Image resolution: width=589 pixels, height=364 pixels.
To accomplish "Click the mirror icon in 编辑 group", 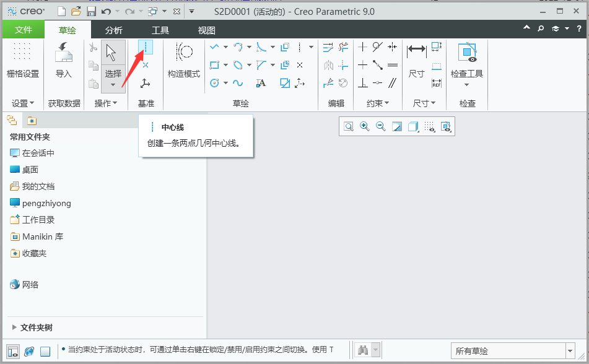I will [x=328, y=64].
